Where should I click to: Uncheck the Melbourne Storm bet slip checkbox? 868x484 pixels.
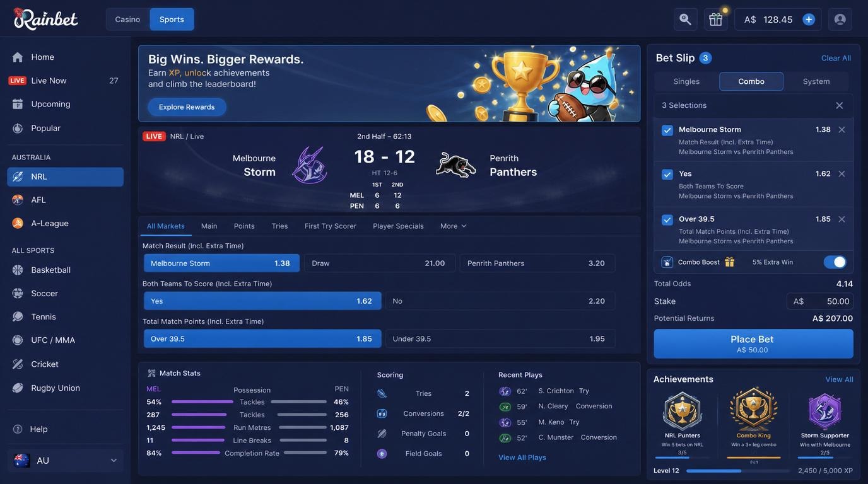(667, 130)
